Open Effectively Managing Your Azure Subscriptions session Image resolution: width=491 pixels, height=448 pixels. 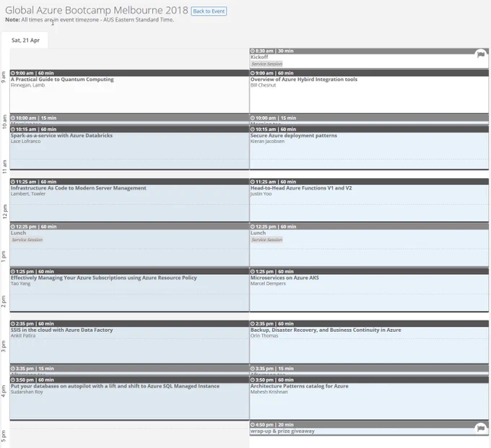pos(104,278)
